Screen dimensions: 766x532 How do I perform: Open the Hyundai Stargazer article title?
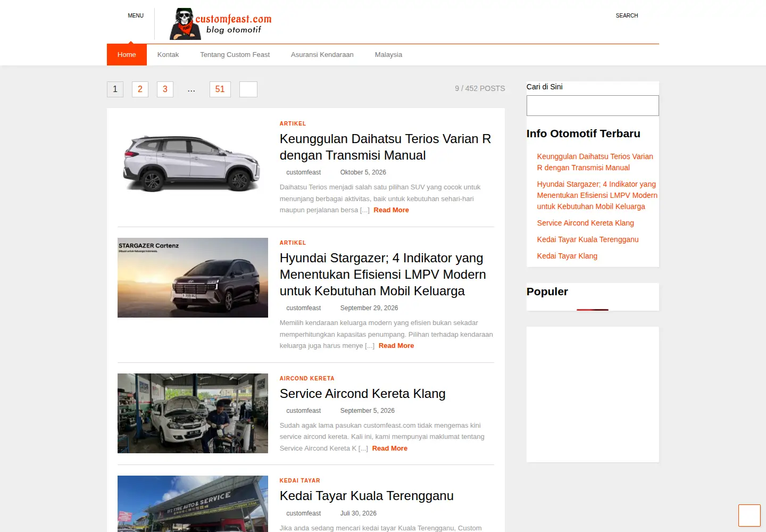[383, 275]
